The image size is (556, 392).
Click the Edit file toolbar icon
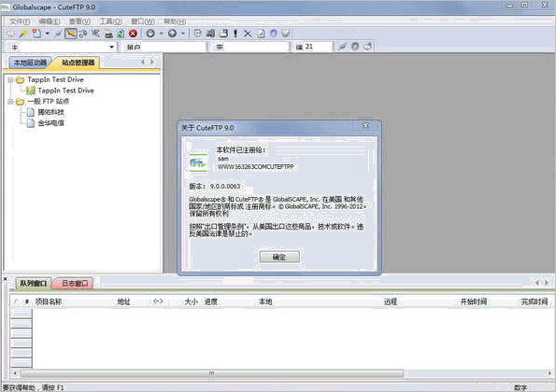pos(197,34)
